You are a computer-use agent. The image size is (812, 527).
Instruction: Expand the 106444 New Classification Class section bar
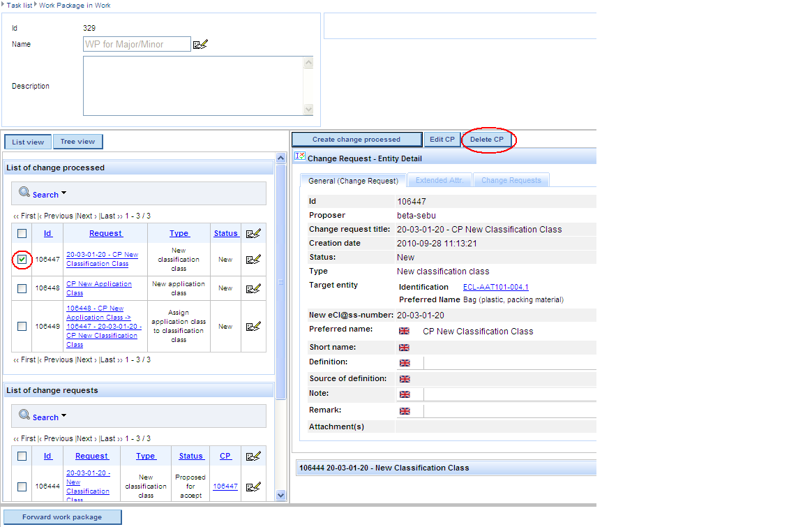(x=446, y=468)
